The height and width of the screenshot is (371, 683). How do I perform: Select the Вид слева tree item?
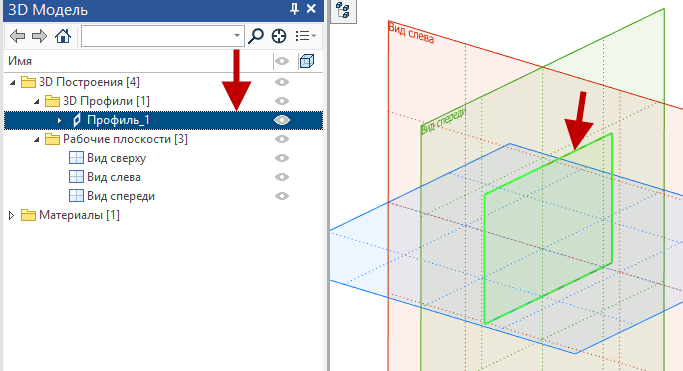(114, 177)
